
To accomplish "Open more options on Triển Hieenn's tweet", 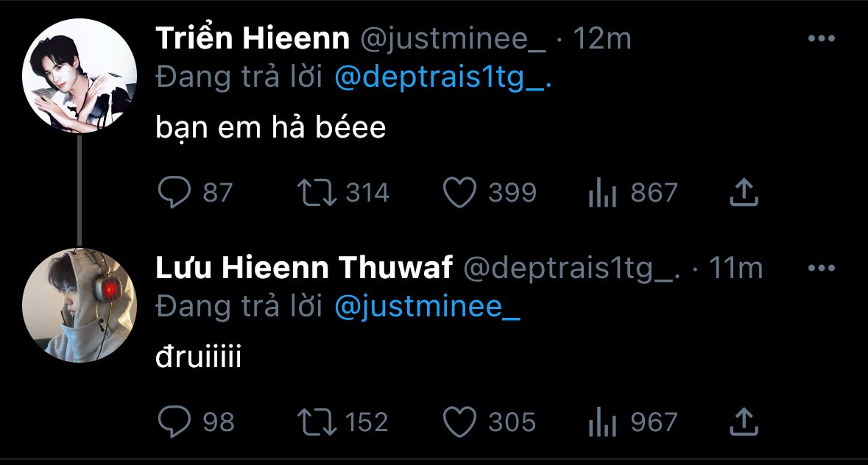I will coord(821,39).
